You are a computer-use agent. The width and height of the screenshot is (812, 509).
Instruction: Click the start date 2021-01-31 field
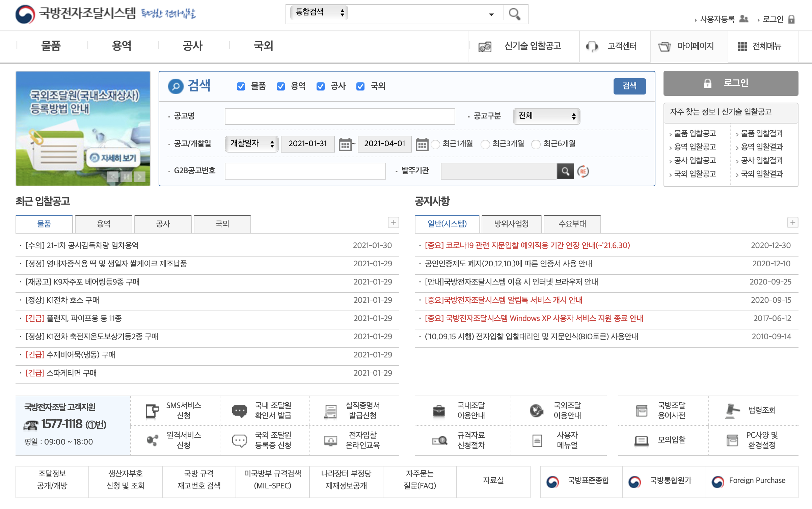(x=307, y=144)
